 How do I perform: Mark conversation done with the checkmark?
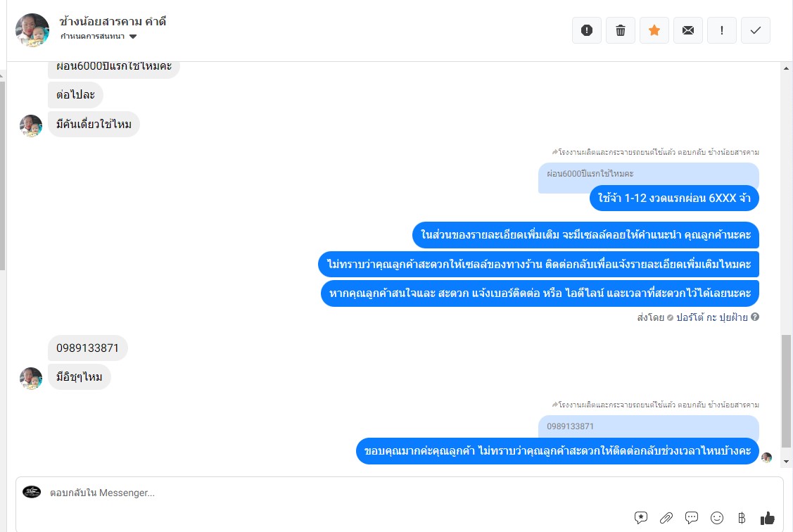756,30
